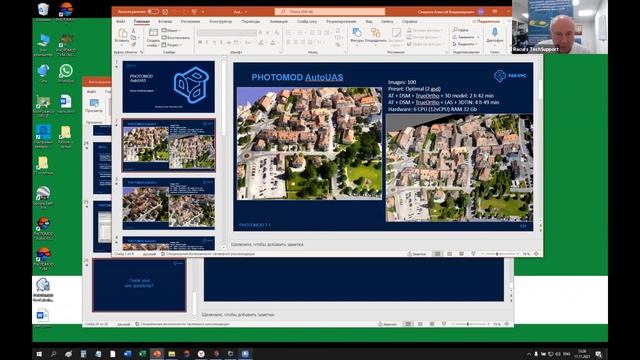Select the Главная ribbon tab
Image resolution: width=640 pixels, height=360 pixels.
(x=142, y=21)
